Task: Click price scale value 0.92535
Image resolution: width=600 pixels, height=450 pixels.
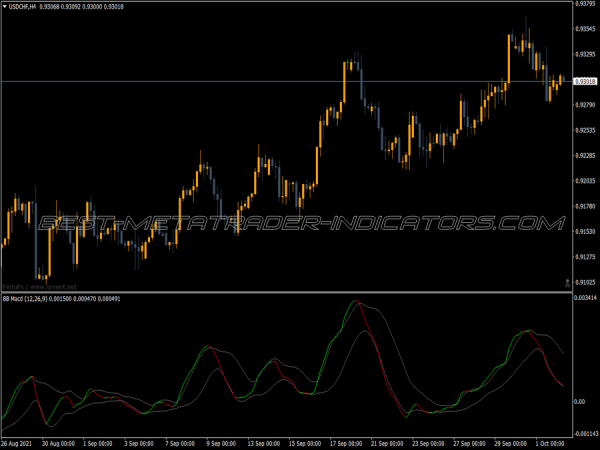Action: click(x=585, y=130)
